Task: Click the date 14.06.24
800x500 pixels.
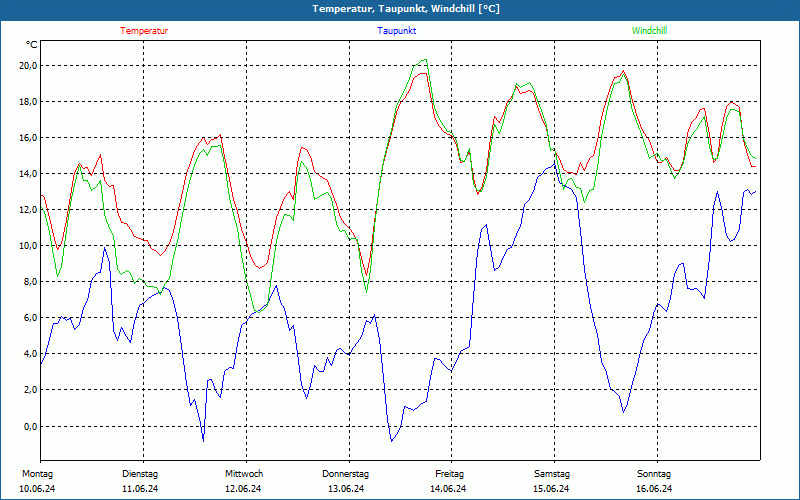Action: (x=448, y=489)
